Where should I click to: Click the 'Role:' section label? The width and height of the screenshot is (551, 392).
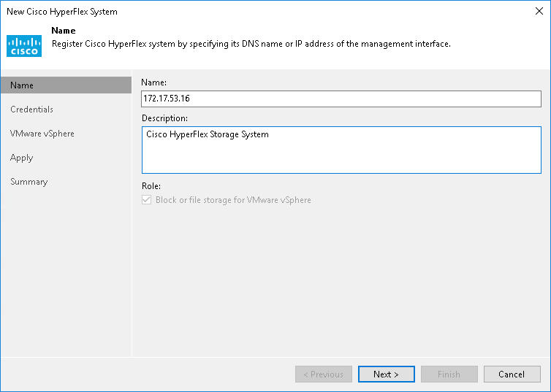point(151,186)
